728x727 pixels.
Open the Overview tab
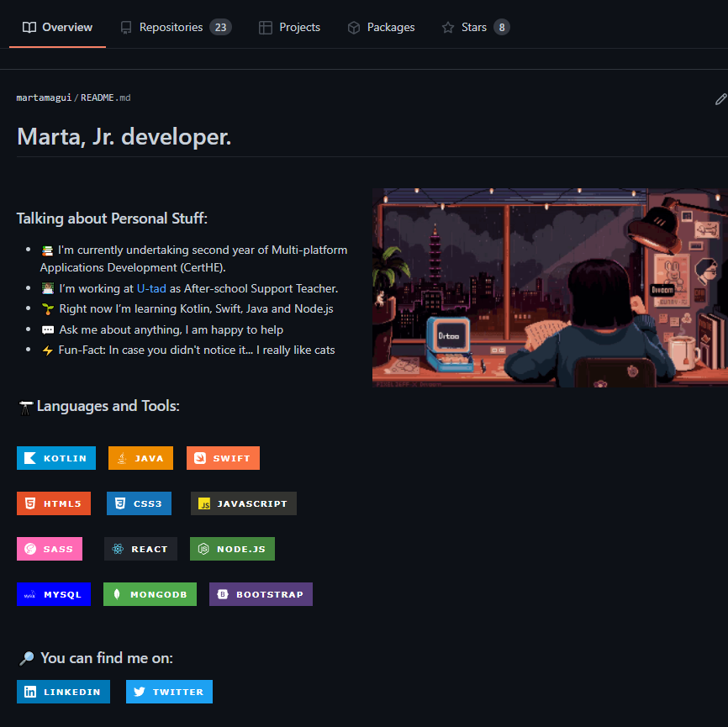pyautogui.click(x=57, y=28)
